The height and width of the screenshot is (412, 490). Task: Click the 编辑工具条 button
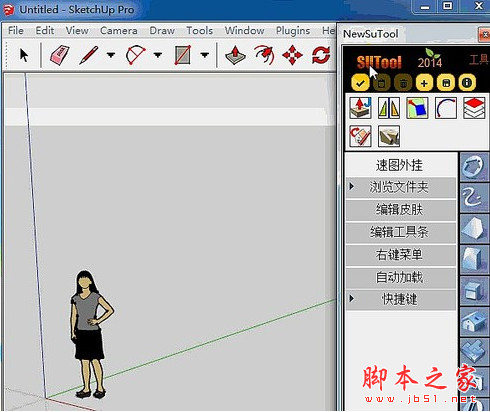coord(401,232)
